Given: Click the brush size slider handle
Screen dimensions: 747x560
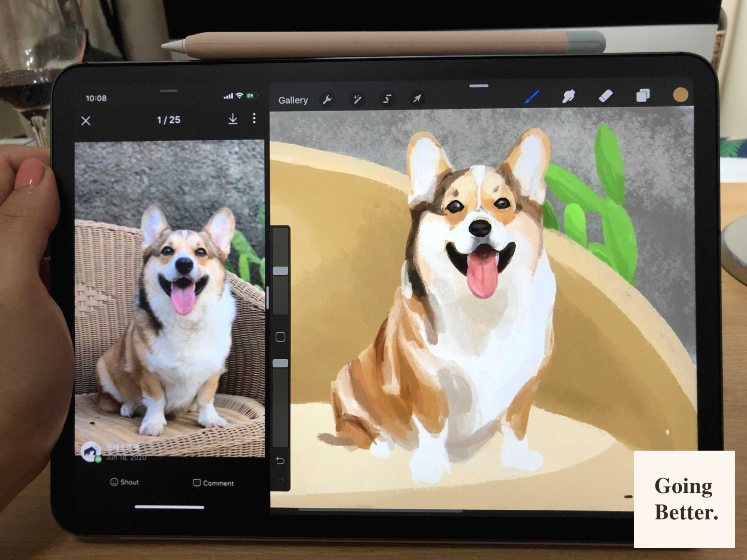Looking at the screenshot, I should [x=280, y=271].
